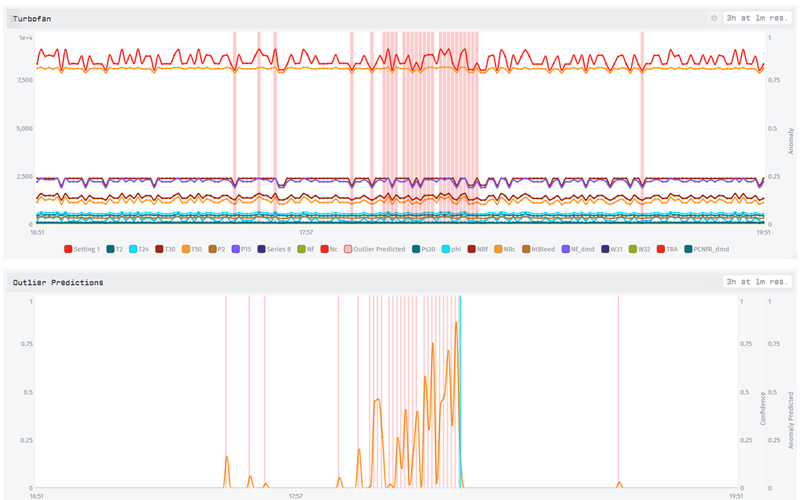Click the 17:57 x-axis label in Outlier Predictions chart
The height and width of the screenshot is (500, 800).
[x=295, y=495]
